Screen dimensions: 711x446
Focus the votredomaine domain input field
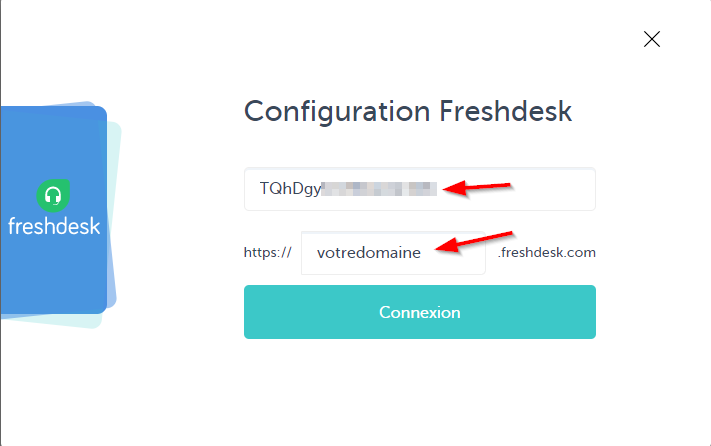[x=393, y=252]
